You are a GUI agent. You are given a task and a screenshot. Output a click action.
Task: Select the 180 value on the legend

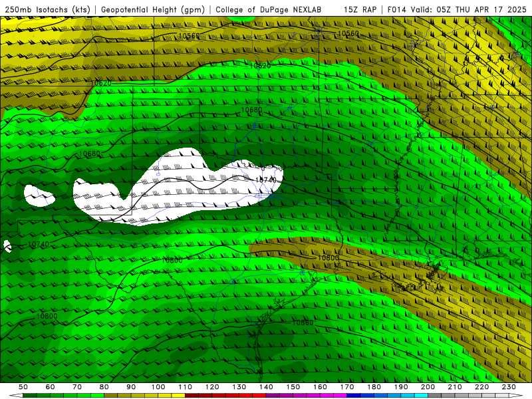[x=374, y=387]
